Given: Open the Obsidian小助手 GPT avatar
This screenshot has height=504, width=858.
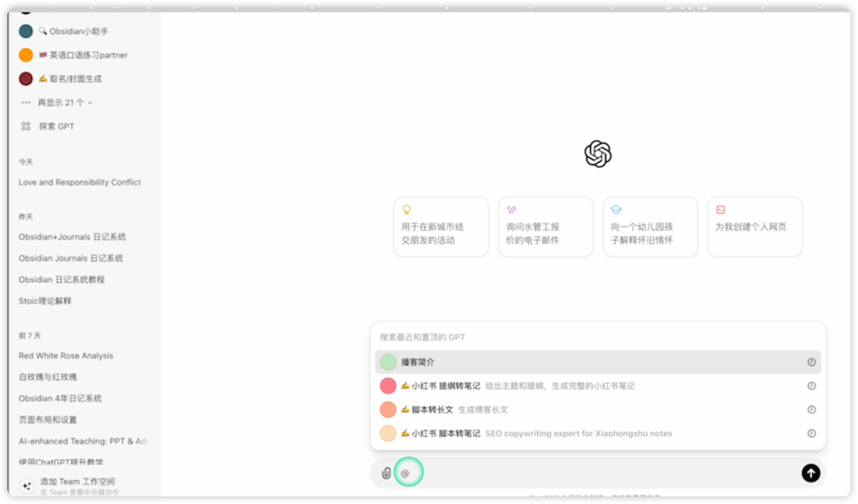Looking at the screenshot, I should [x=26, y=32].
